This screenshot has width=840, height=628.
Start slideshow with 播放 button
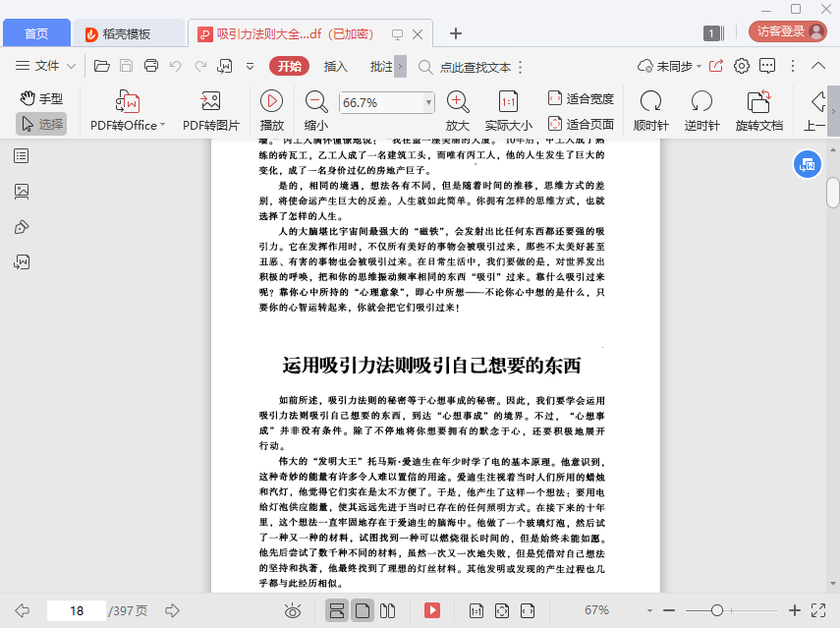[x=271, y=111]
